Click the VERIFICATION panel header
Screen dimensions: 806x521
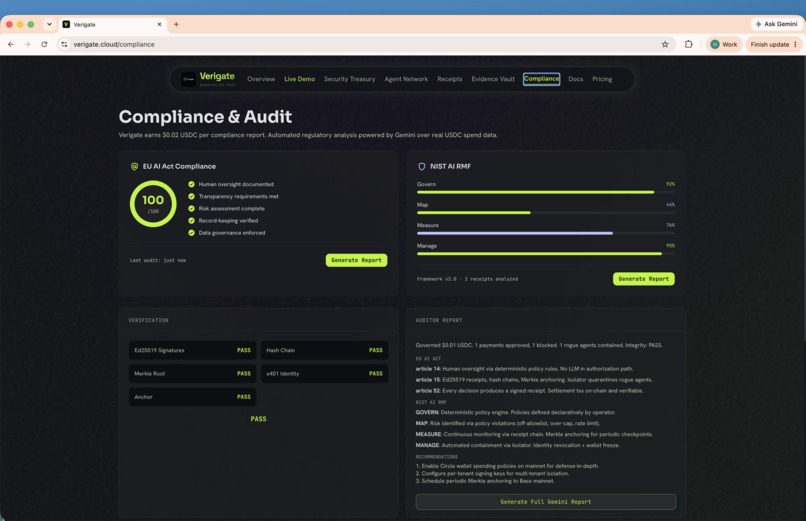tap(149, 320)
